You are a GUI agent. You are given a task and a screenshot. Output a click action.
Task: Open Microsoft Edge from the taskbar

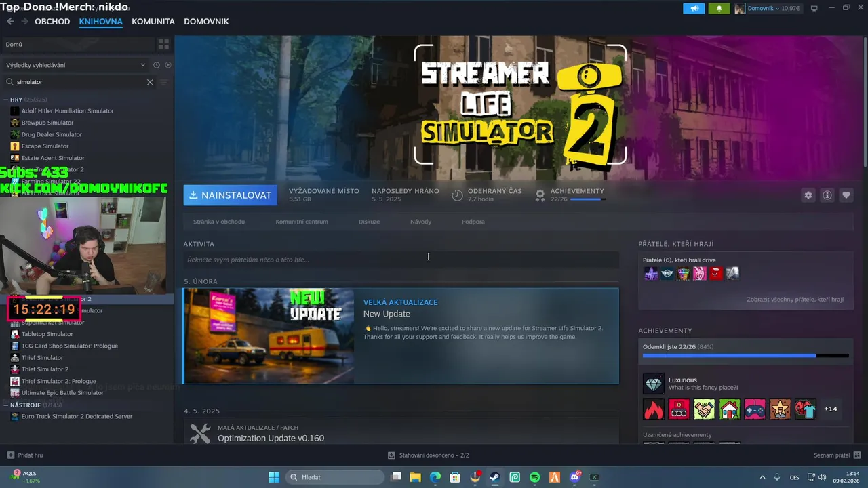point(435,477)
